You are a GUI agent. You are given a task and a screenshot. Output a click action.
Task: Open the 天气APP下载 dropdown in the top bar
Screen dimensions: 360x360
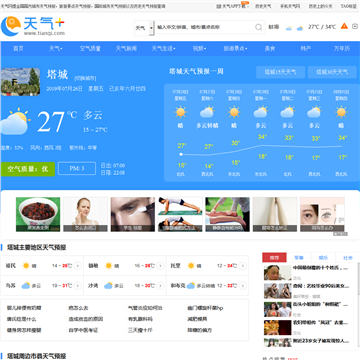tap(233, 6)
